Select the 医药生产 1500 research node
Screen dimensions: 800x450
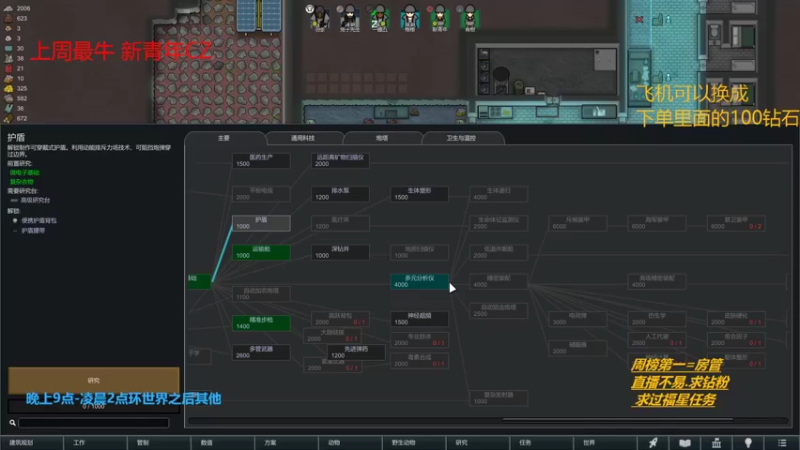point(261,161)
